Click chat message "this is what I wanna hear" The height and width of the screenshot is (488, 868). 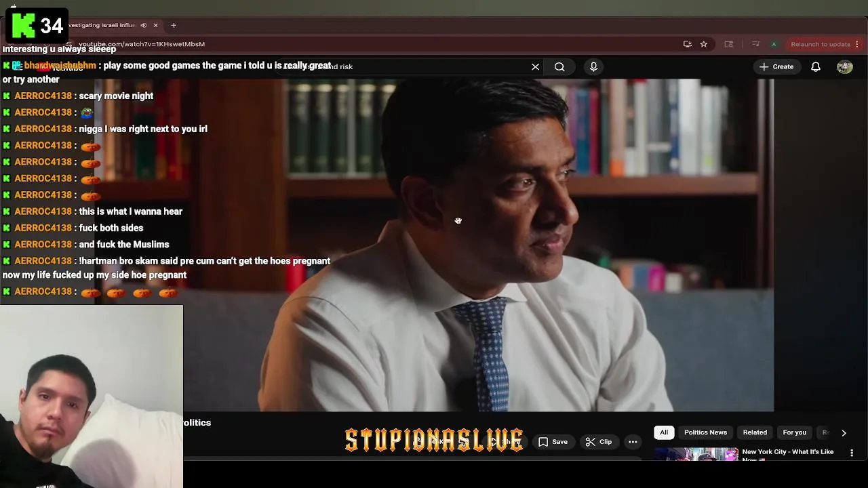[130, 211]
